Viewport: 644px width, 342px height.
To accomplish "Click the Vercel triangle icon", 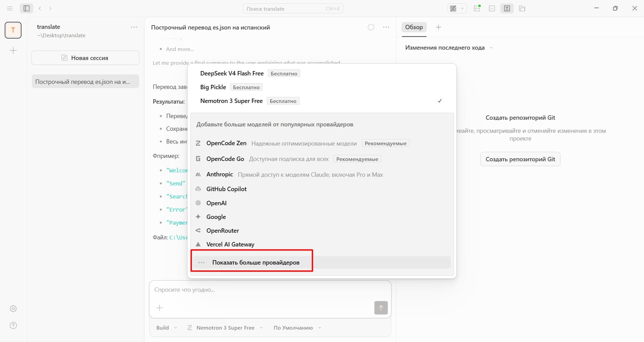I will point(198,244).
